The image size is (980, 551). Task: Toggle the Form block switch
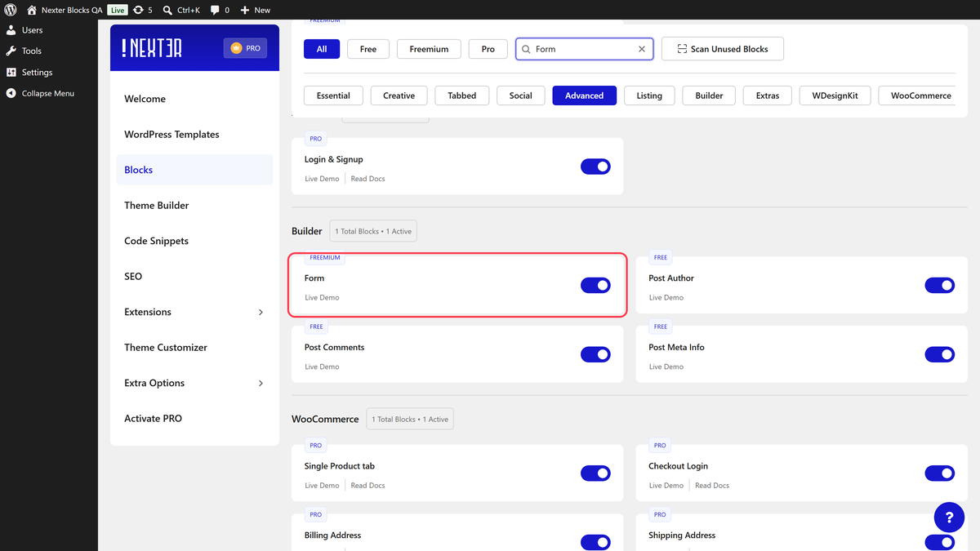[595, 285]
